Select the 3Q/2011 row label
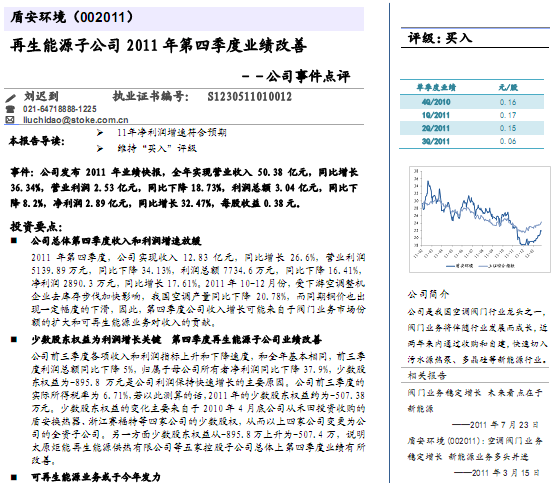 [x=436, y=141]
